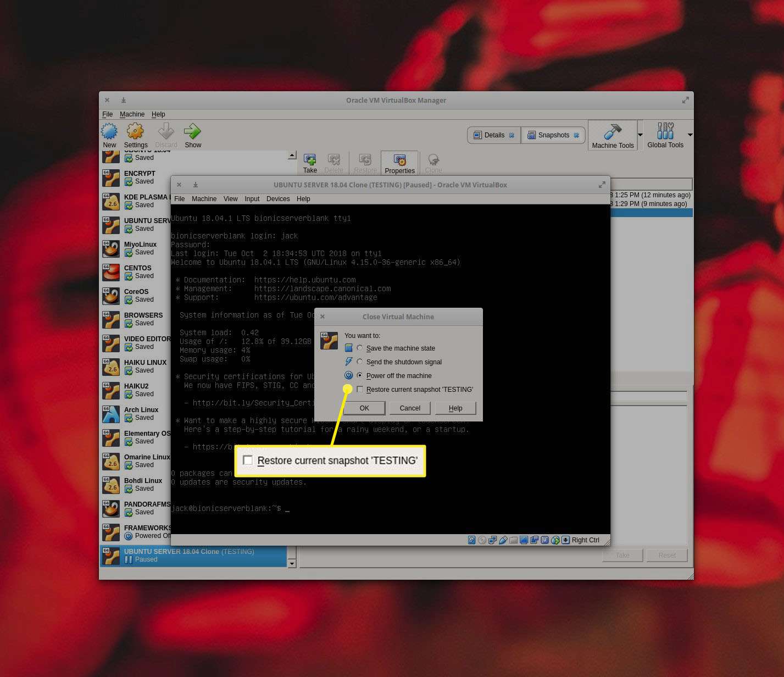
Task: Click the Take snapshot icon
Action: coord(310,160)
